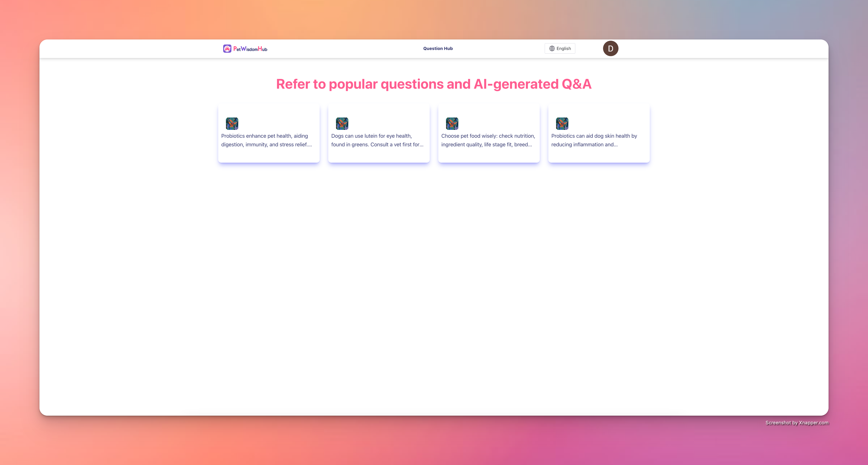Viewport: 868px width, 465px height.
Task: Open the Question Hub menu item
Action: coord(438,49)
